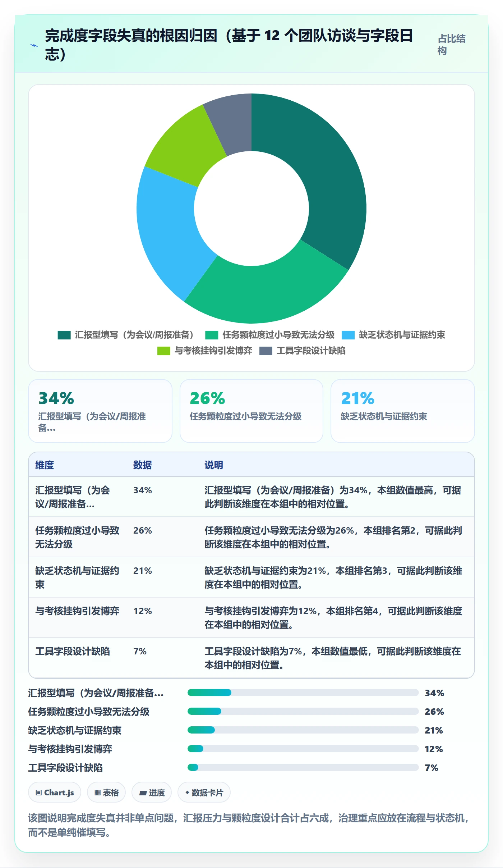Click the 说明 column header
The image size is (503, 868).
[x=214, y=465]
